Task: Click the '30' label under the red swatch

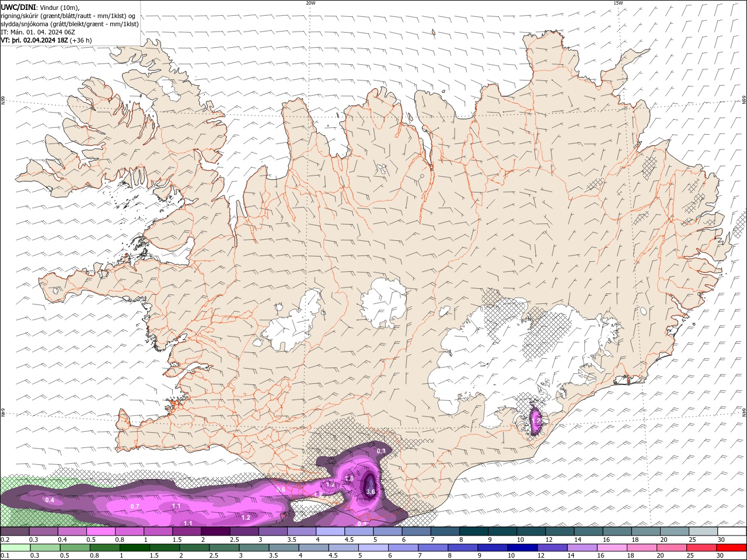Action: 721,555
